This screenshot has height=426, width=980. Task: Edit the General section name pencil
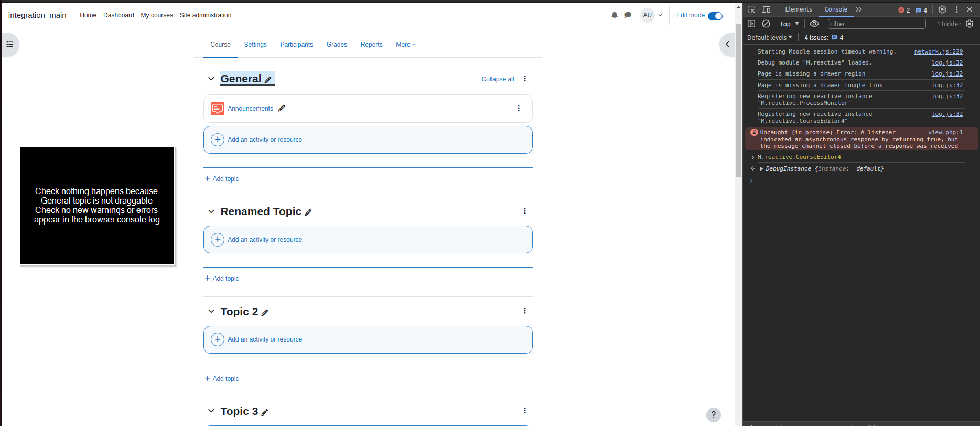[268, 80]
